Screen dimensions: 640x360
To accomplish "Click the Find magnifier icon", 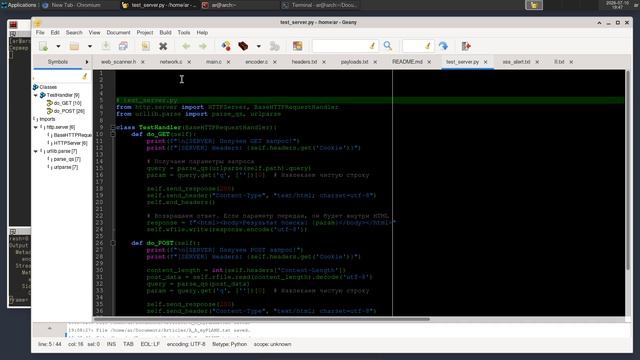I will coord(388,46).
